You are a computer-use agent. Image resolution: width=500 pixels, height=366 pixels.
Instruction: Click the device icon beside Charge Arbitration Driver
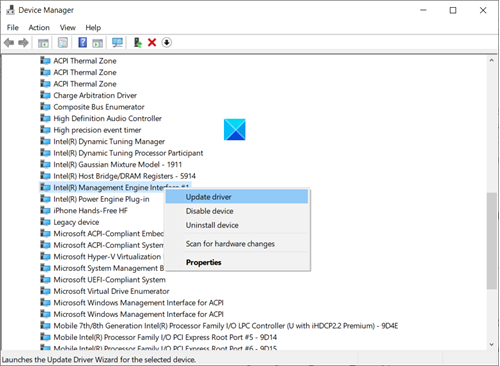(45, 95)
